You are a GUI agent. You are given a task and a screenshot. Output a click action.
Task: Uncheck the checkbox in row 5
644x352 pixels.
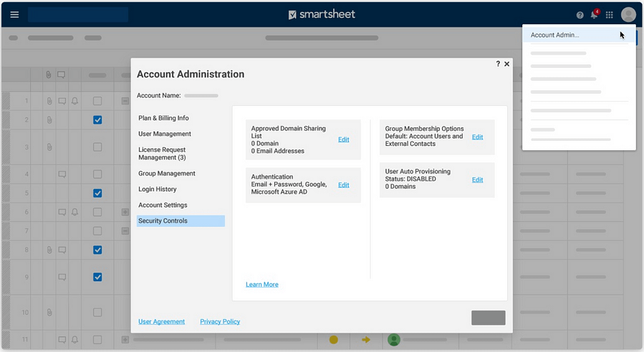tap(97, 193)
